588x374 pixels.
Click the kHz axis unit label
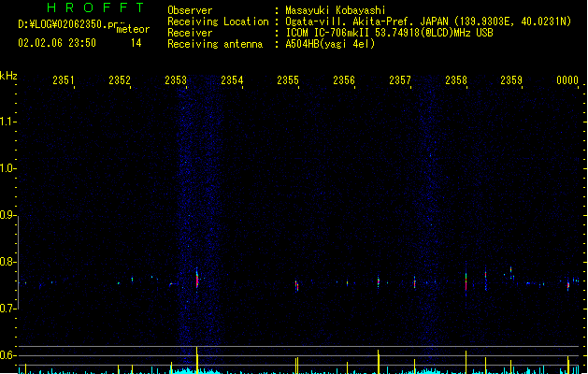(8, 76)
